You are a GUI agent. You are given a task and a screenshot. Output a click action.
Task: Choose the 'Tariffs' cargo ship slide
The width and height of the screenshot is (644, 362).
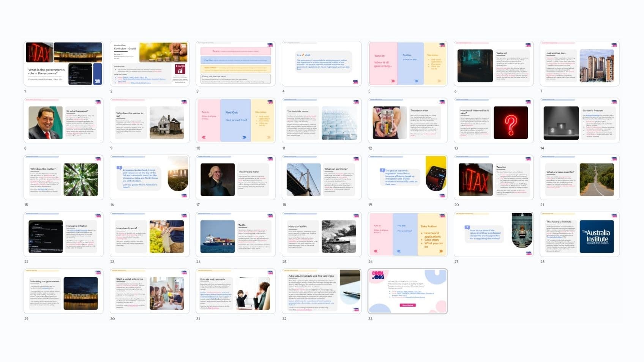click(x=235, y=235)
